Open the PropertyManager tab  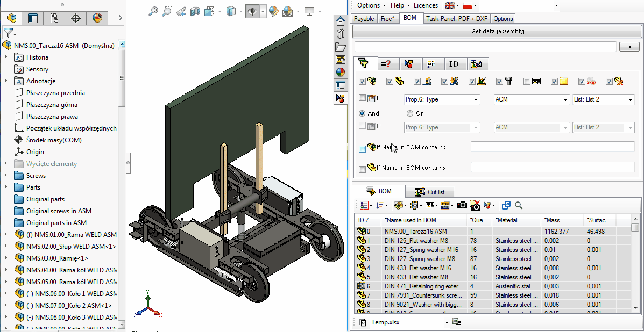click(33, 18)
